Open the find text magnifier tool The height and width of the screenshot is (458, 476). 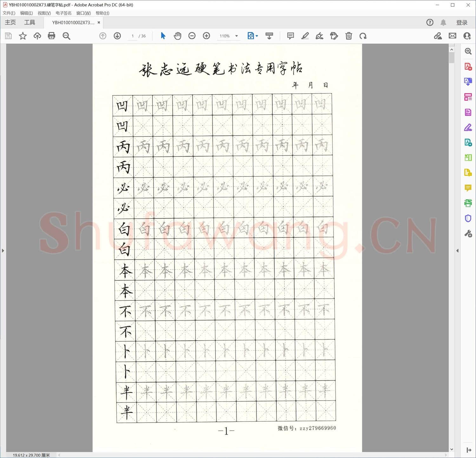[66, 36]
